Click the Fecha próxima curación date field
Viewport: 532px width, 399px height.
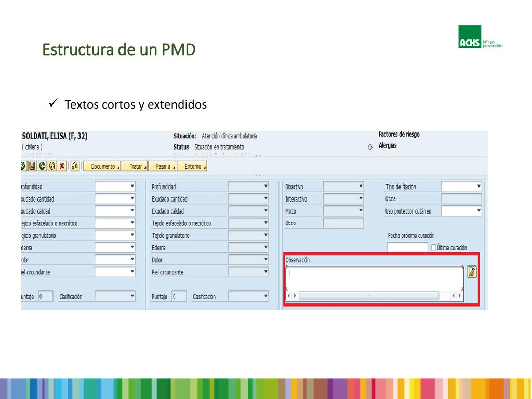407,248
